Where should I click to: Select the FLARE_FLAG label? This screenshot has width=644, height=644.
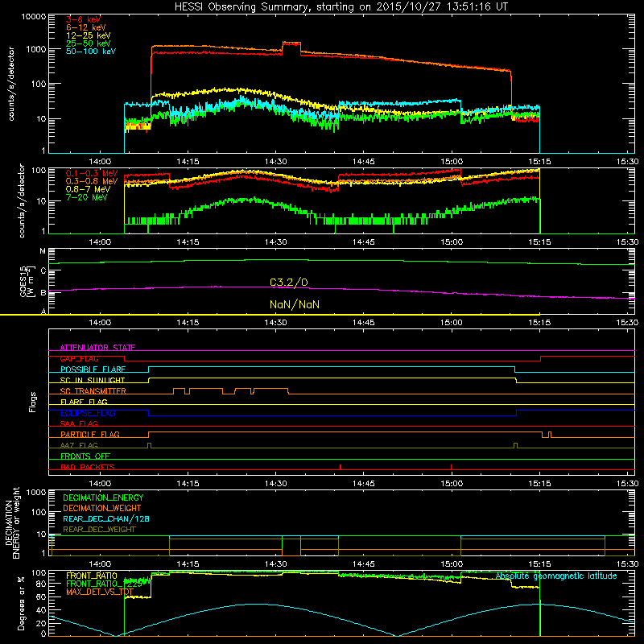pyautogui.click(x=84, y=402)
